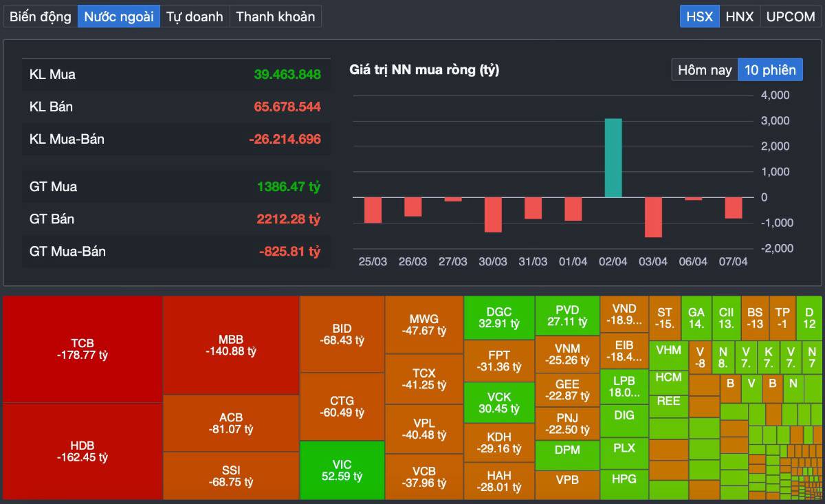Select the MBB heatmap tile
825x504 pixels.
(x=231, y=345)
